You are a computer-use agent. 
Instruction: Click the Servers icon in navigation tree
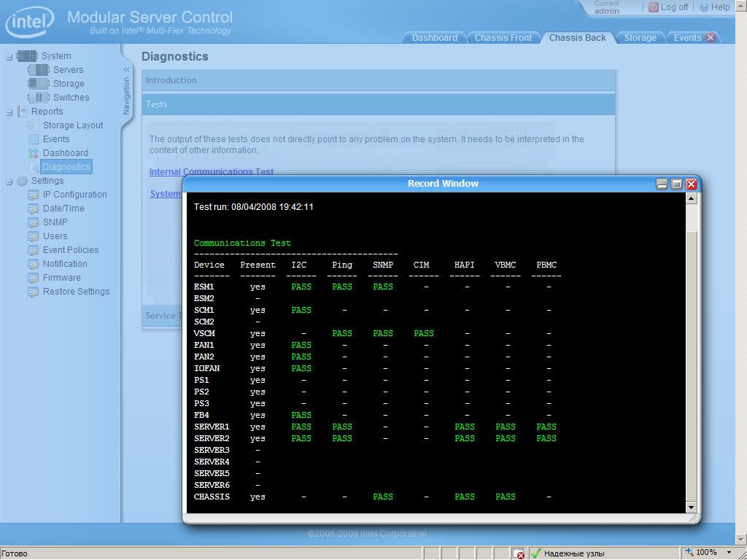coord(38,70)
